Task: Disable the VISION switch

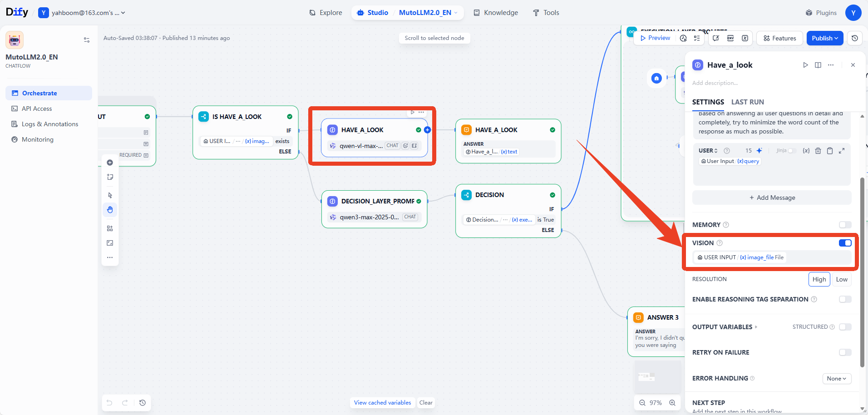Action: click(x=845, y=243)
